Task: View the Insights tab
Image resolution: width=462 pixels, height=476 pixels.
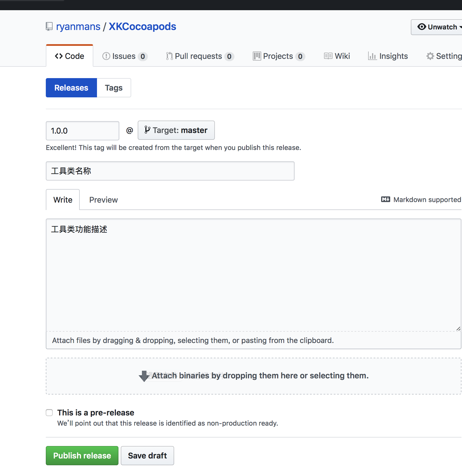Action: [x=388, y=56]
